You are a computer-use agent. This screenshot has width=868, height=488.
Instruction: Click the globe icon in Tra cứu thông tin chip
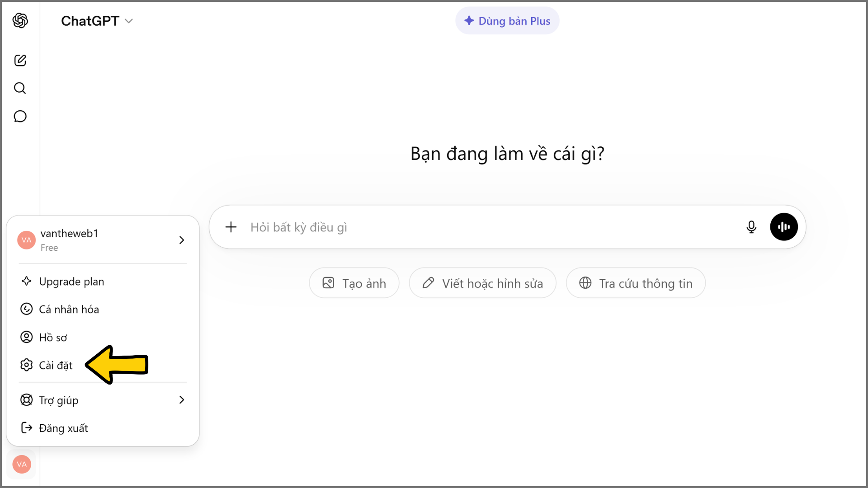click(585, 283)
